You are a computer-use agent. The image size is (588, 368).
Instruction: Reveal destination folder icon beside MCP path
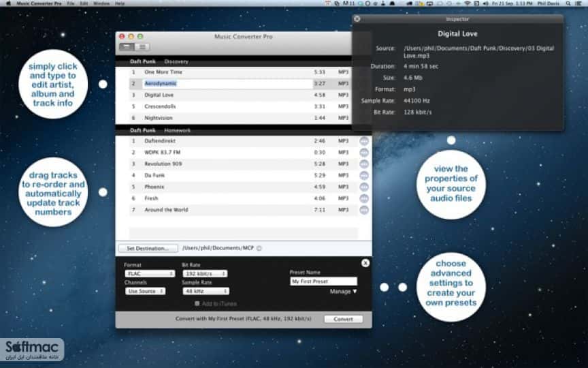coord(259,248)
